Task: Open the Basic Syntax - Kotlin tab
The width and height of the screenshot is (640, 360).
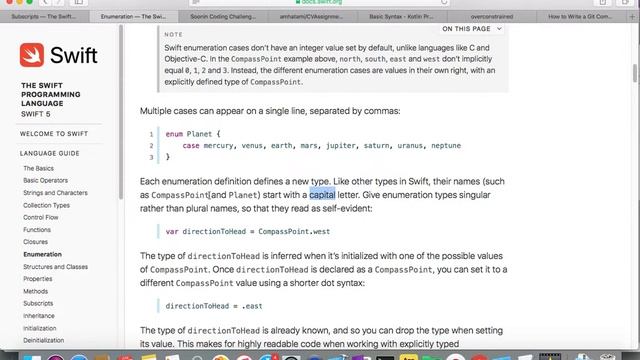Action: click(x=402, y=17)
